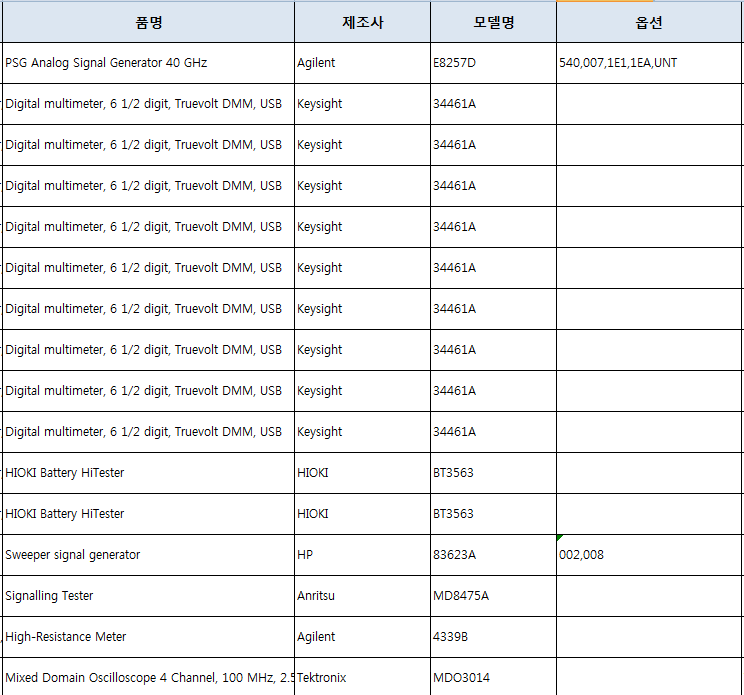Click the 품명 column header

[148, 22]
